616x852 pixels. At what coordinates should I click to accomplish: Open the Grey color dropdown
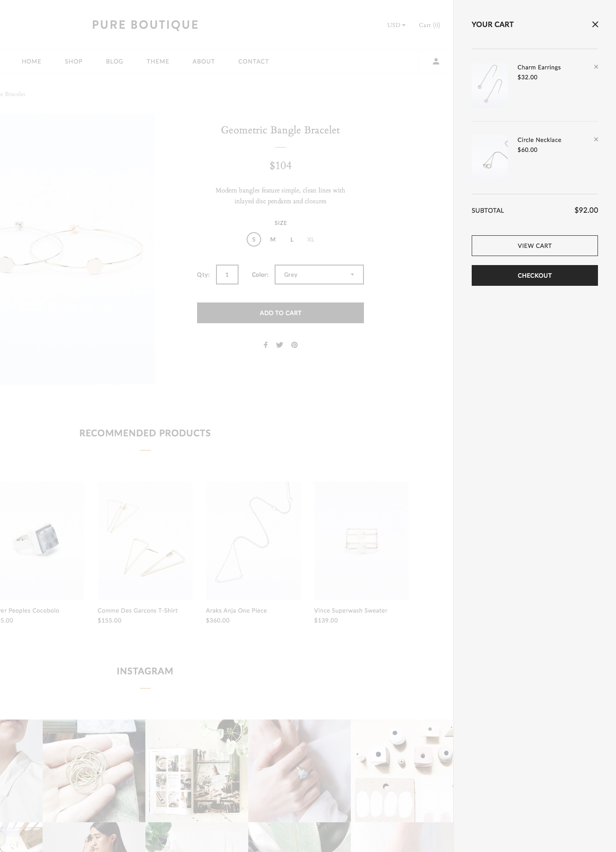coord(319,275)
